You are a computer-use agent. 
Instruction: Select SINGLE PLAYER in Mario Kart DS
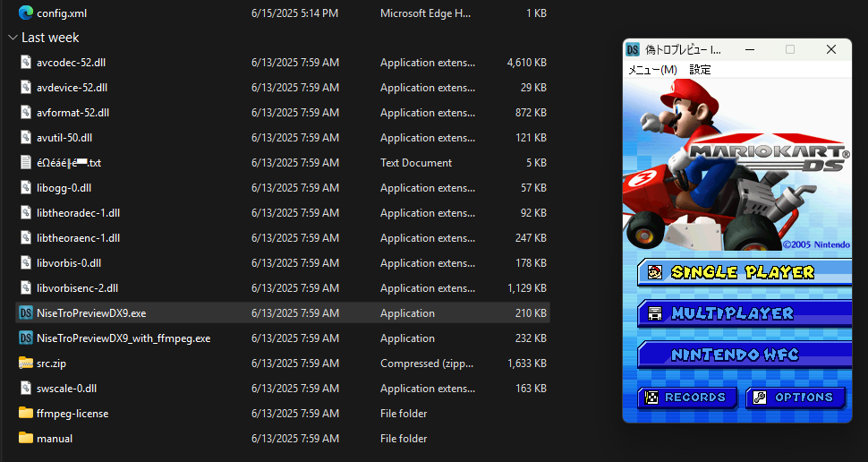point(745,272)
